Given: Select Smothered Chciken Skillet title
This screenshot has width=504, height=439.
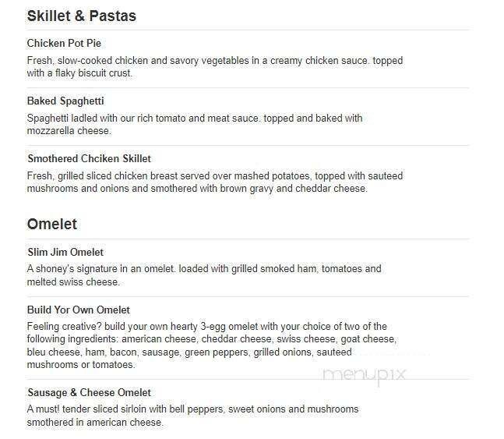Looking at the screenshot, I should [x=89, y=158].
